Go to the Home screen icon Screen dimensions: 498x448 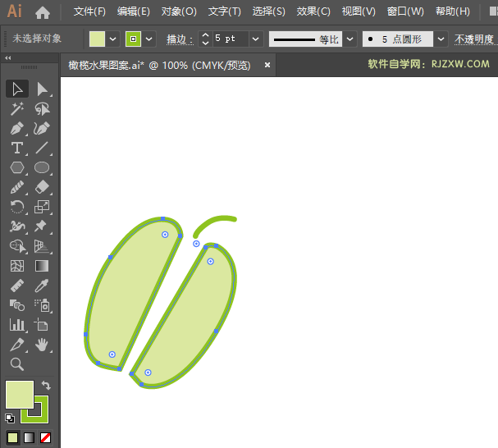pos(43,12)
